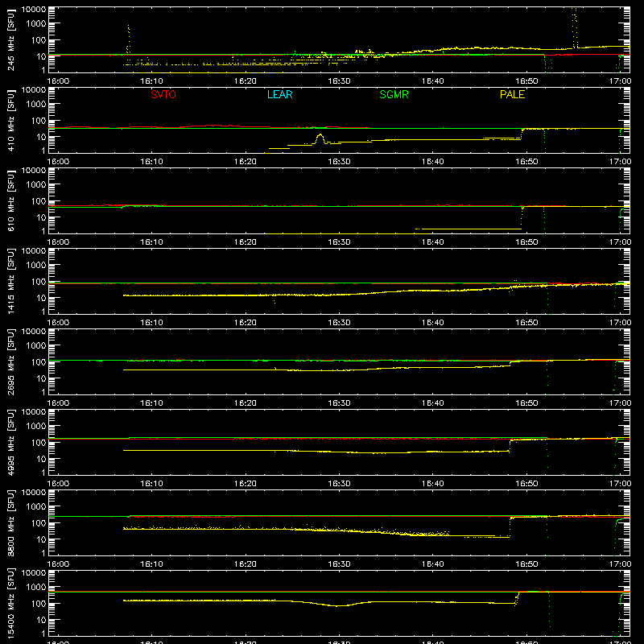Click the yellow burst peak in 410 MHz plot
Screen dimensions: 644x644
coord(320,135)
